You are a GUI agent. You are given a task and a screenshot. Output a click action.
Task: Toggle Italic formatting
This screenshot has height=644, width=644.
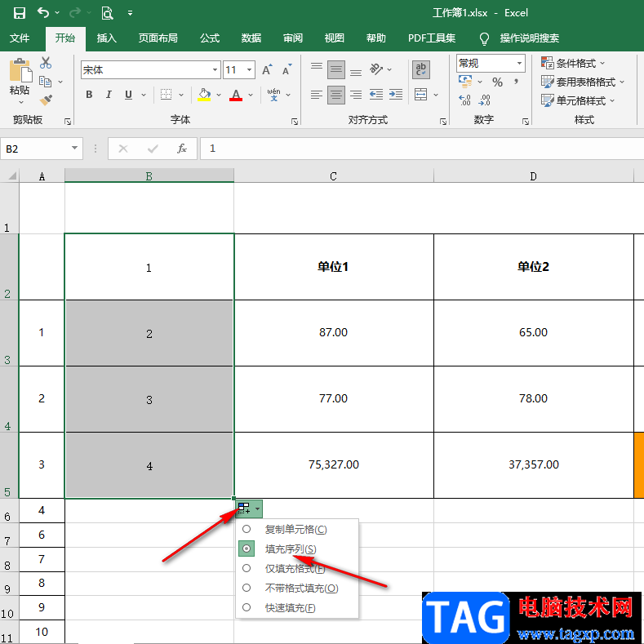tap(109, 95)
